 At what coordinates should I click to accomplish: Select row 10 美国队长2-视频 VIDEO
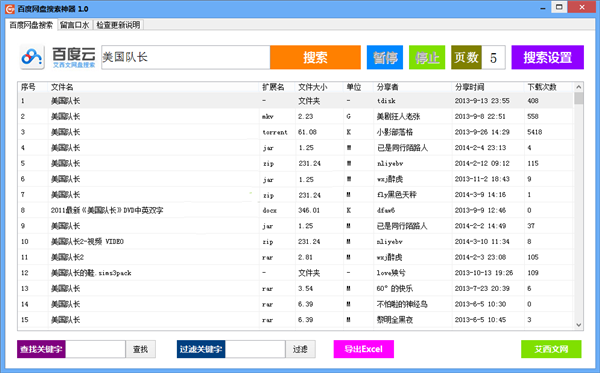coord(295,241)
